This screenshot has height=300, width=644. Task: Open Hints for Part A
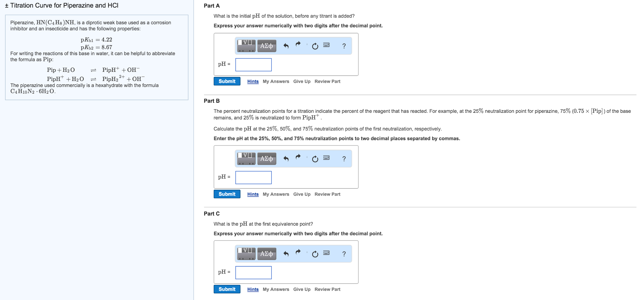point(253,81)
